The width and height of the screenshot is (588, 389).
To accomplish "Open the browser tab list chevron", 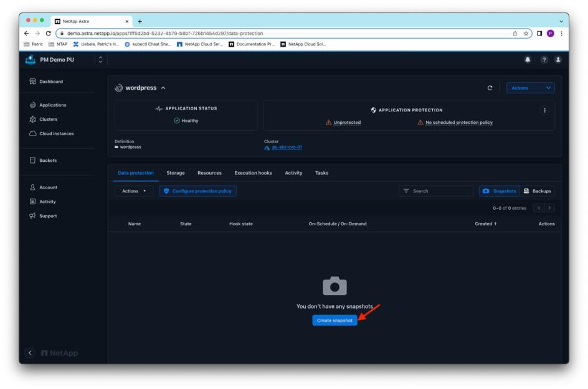I will click(x=561, y=21).
